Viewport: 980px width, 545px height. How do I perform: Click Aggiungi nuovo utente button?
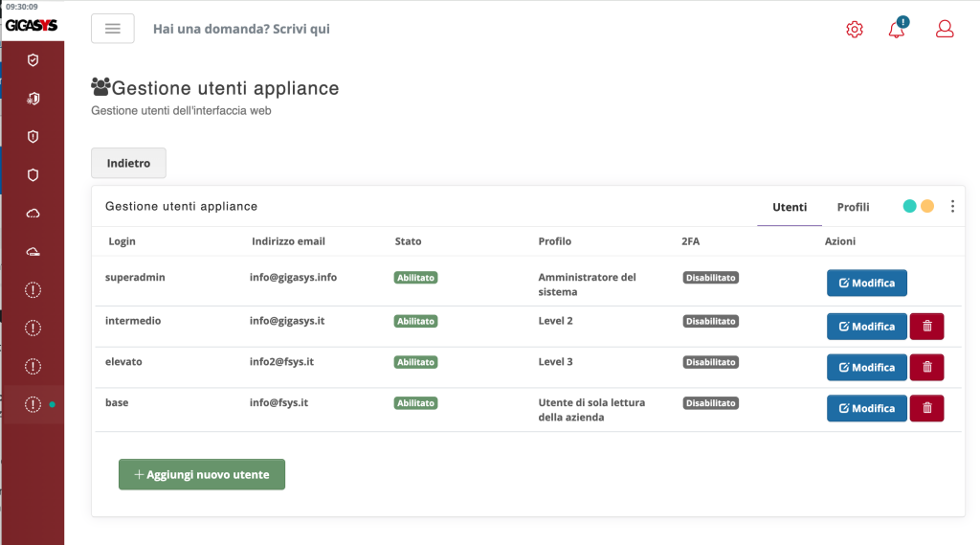tap(202, 474)
